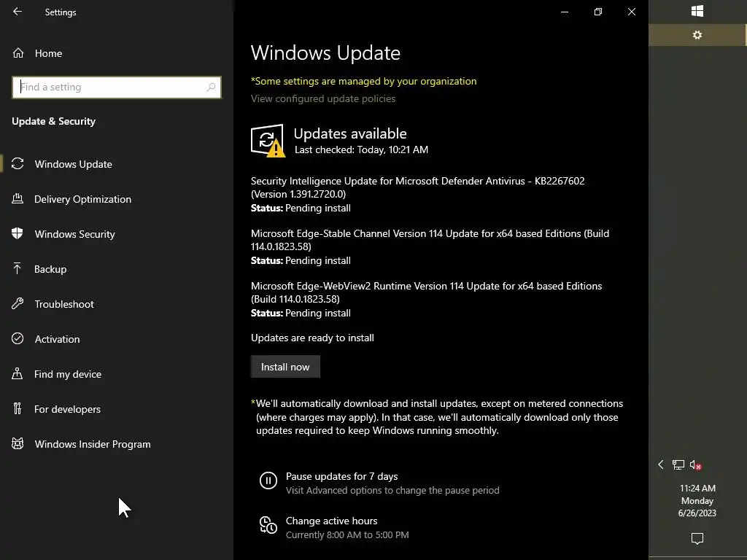
Task: Open the Windows Start logo
Action: click(x=697, y=11)
